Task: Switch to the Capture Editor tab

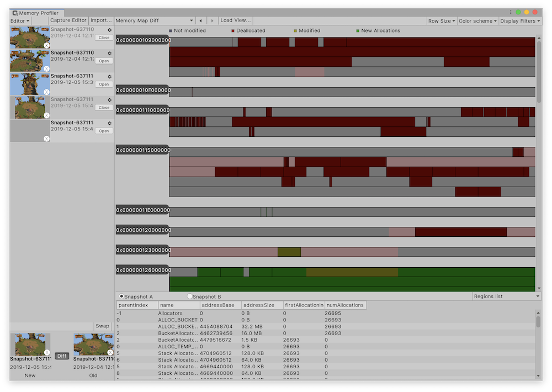Action: (68, 20)
